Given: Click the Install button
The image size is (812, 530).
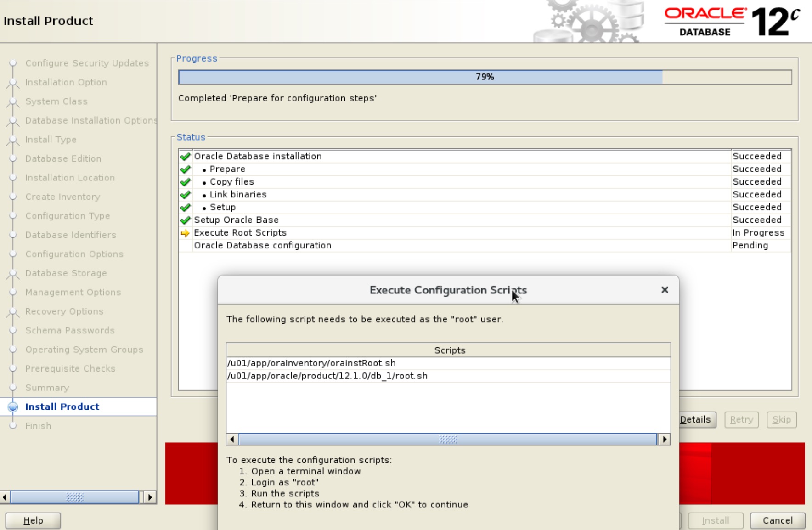Looking at the screenshot, I should click(x=716, y=520).
